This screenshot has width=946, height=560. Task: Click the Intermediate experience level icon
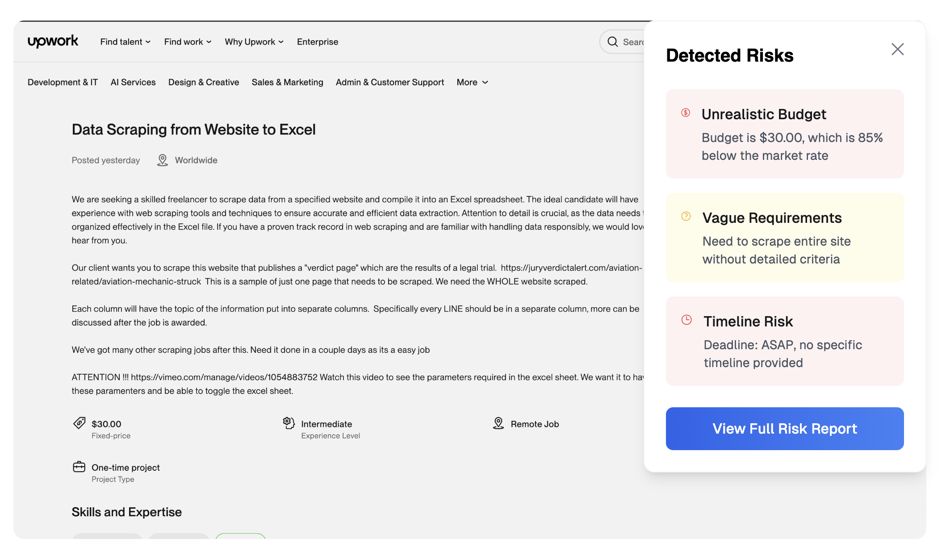point(289,423)
